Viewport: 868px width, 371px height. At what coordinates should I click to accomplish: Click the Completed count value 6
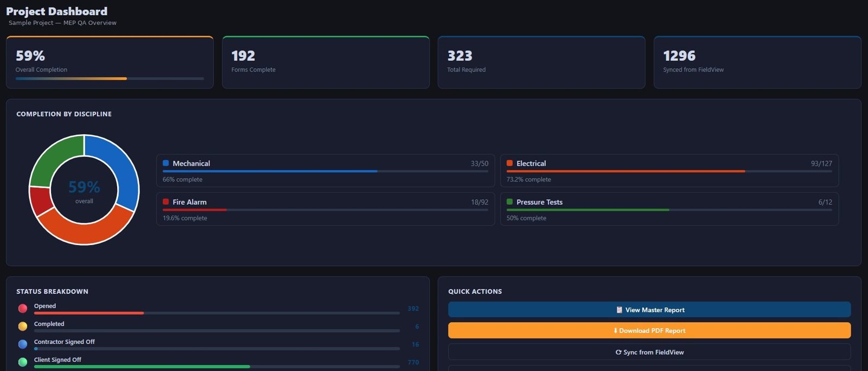coord(417,326)
